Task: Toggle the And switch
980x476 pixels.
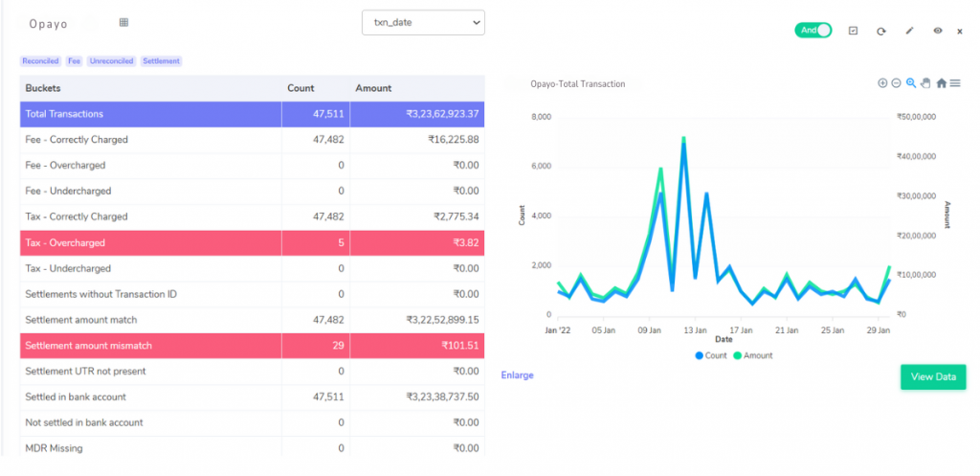Action: (813, 30)
